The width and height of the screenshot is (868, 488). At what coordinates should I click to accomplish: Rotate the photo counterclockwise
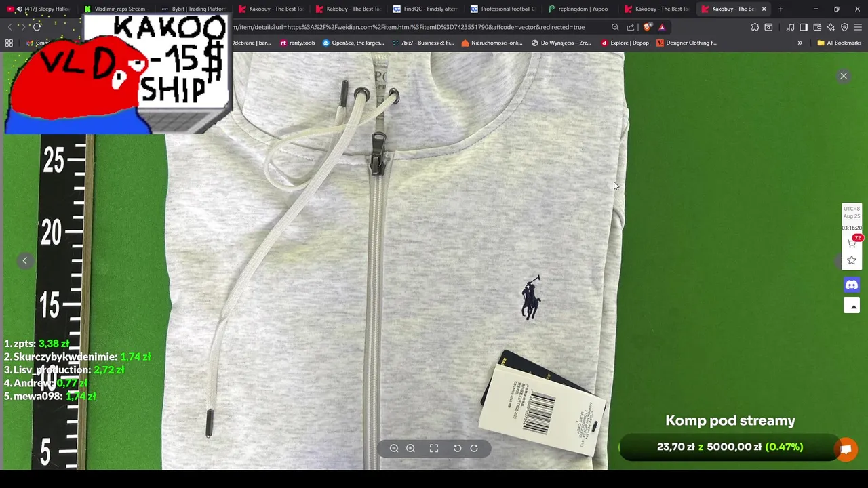(x=458, y=448)
